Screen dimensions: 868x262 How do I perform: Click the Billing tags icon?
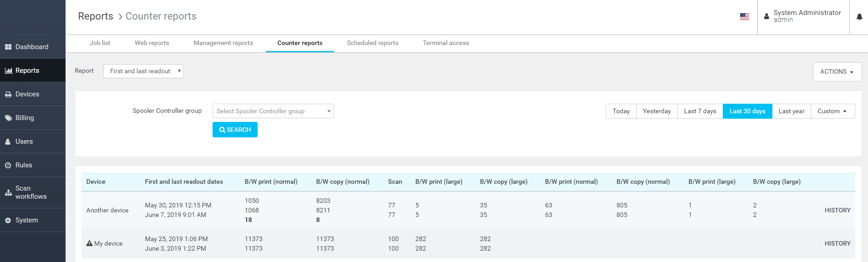tap(8, 118)
